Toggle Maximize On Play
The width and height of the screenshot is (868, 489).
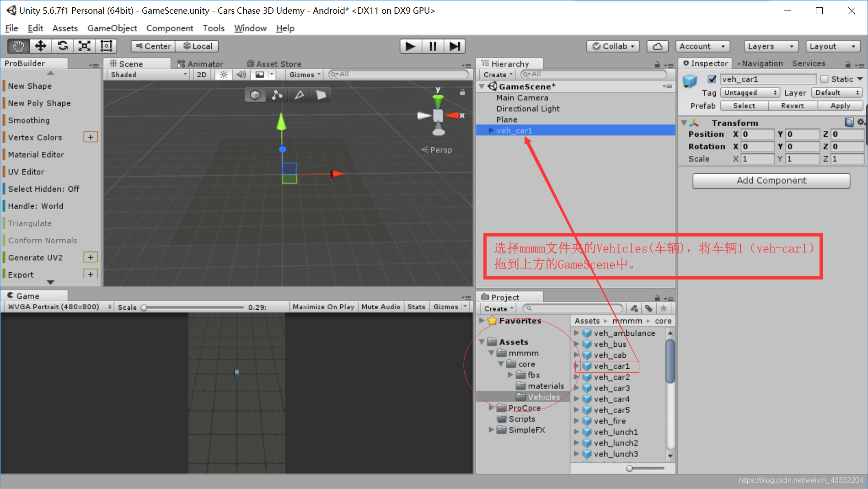(x=323, y=306)
